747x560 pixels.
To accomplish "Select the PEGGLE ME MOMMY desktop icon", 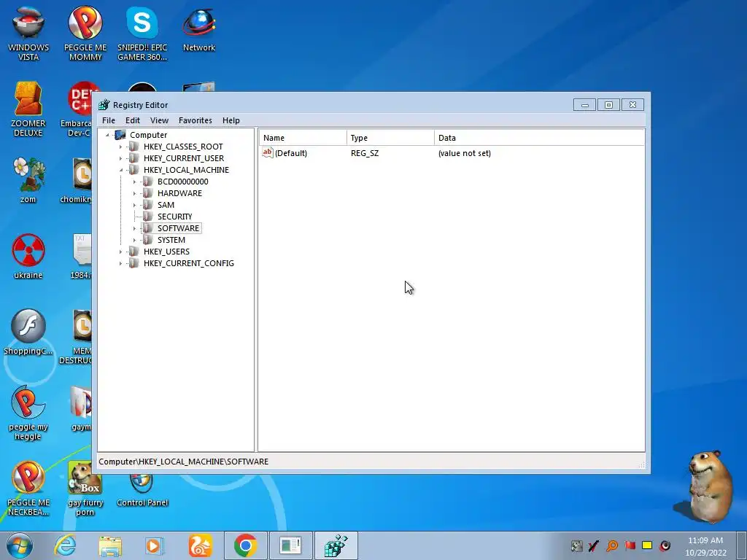I will pyautogui.click(x=85, y=34).
